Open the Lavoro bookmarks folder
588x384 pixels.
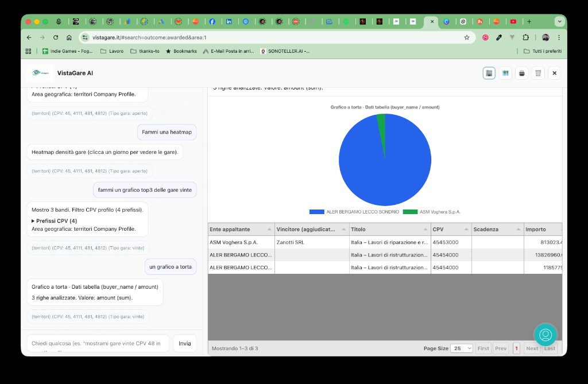tap(112, 51)
